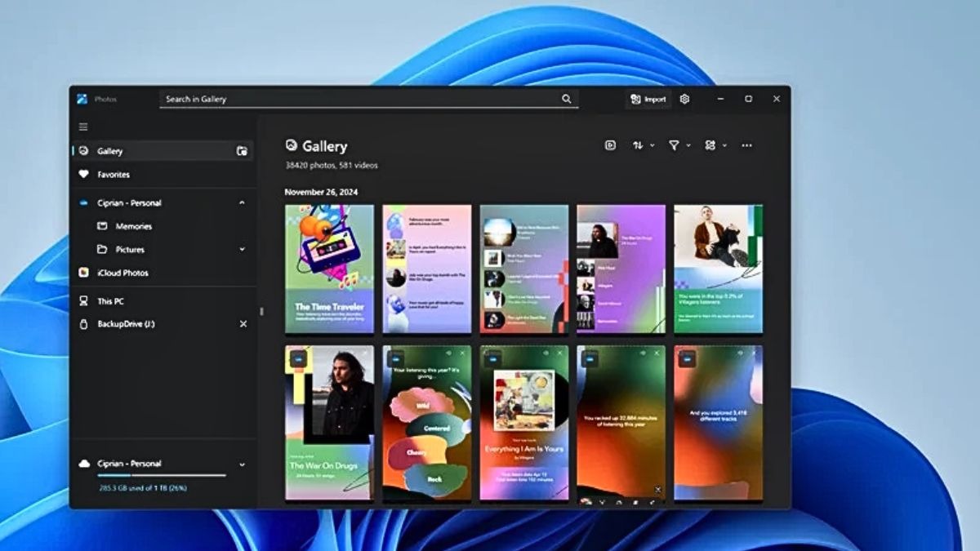Expand storage details chevron at sidebar bottom
Viewport: 980px width, 551px height.
pyautogui.click(x=242, y=464)
